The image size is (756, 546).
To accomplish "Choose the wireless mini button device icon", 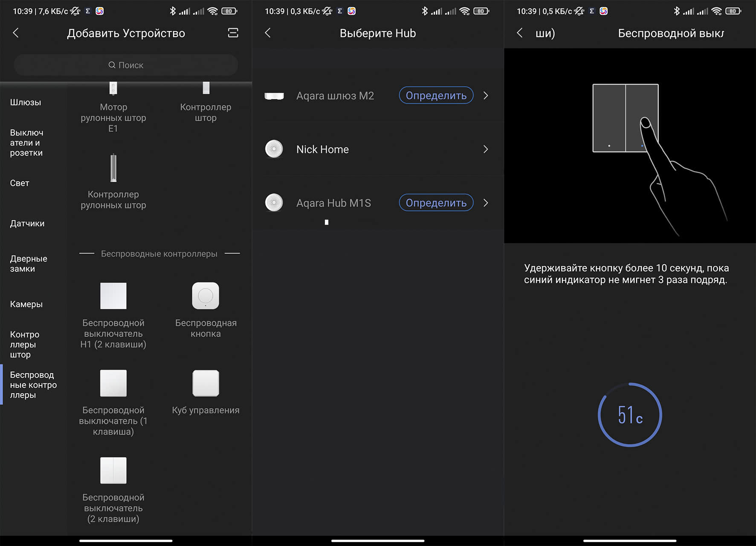I will 206,296.
